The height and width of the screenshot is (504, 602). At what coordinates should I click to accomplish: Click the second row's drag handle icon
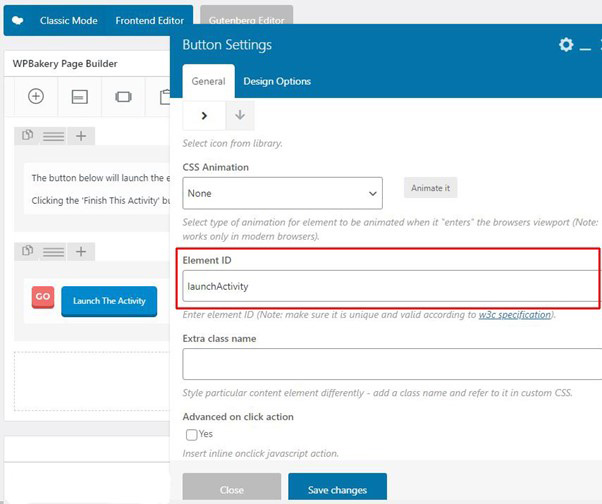[54, 251]
